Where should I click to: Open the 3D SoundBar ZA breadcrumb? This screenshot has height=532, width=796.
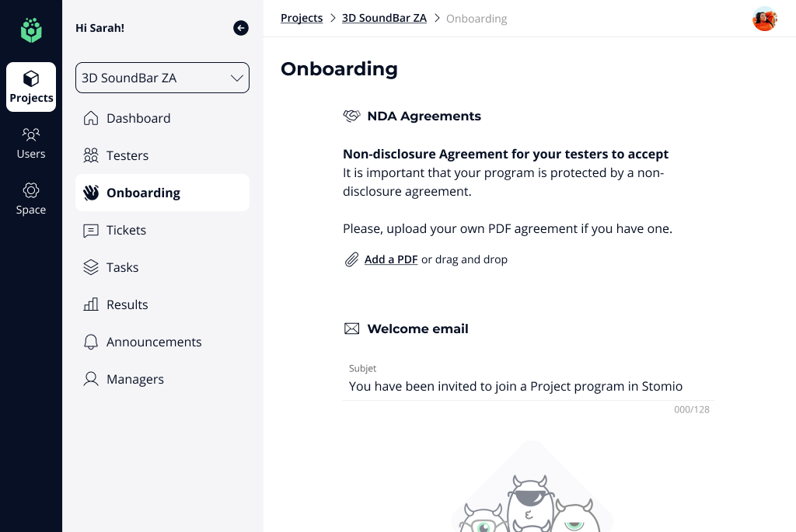click(x=384, y=18)
